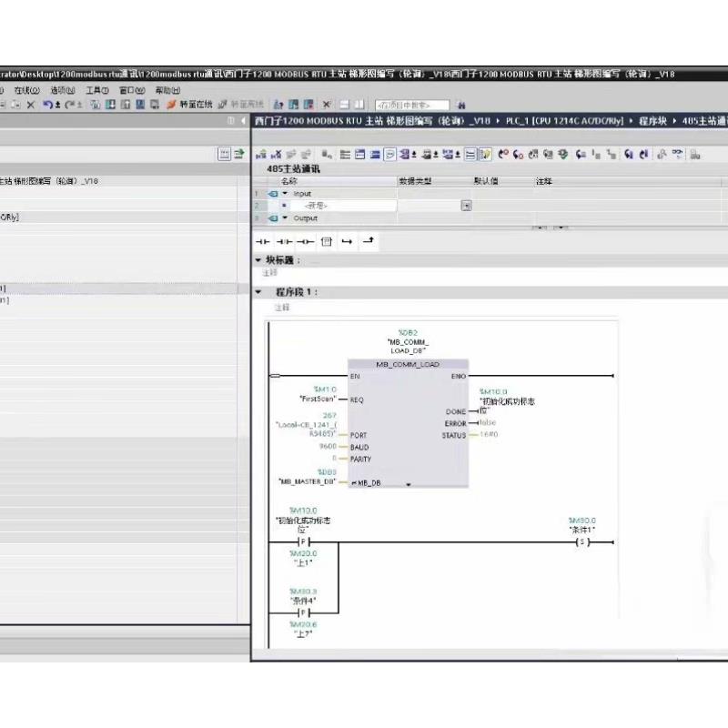
Task: Toggle highlighted pencil-note toolbar button
Action: pos(485,155)
